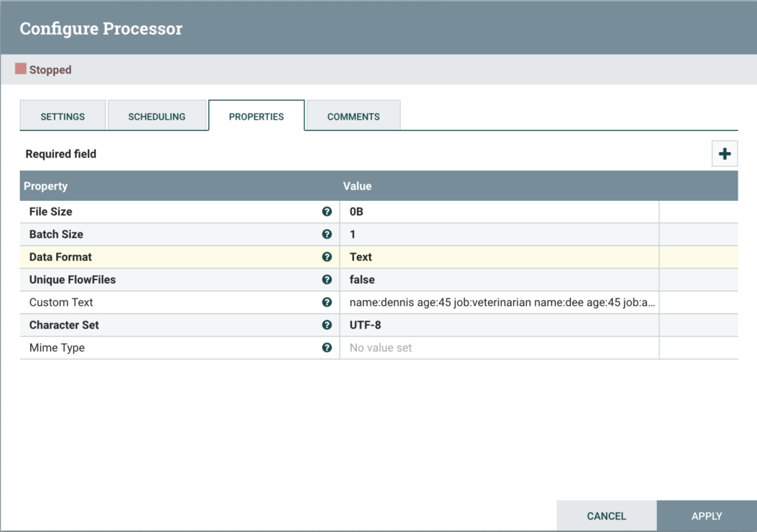The image size is (757, 532).
Task: Click help icon next to Batch Size
Action: 327,234
